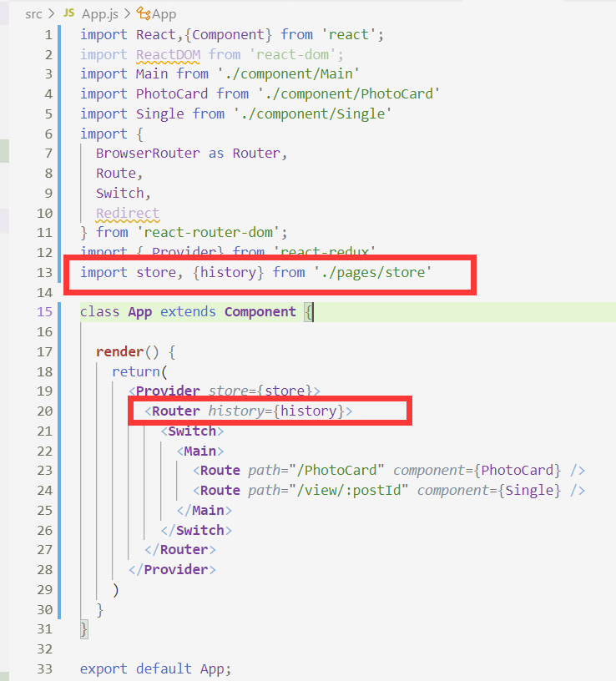This screenshot has width=616, height=681.
Task: Click 'Provider' opening tag on line 19
Action: tap(168, 391)
